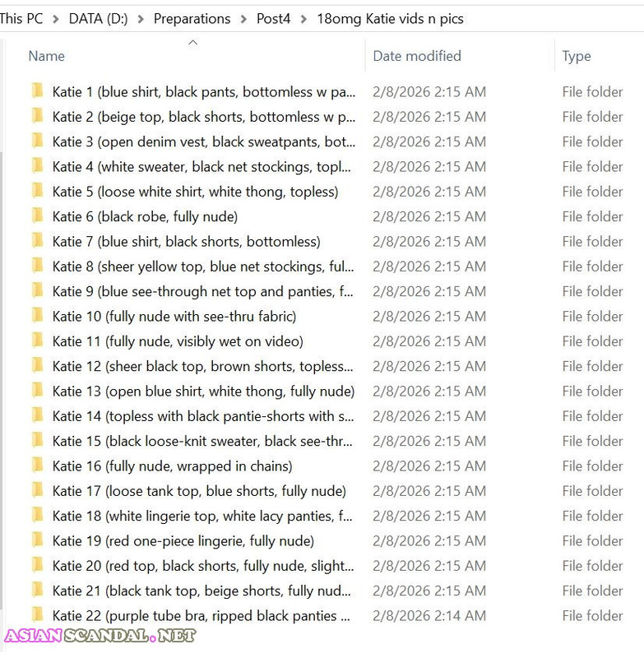Select the folder icon for Katie 11
Image resolution: width=644 pixels, height=658 pixels.
tap(37, 340)
